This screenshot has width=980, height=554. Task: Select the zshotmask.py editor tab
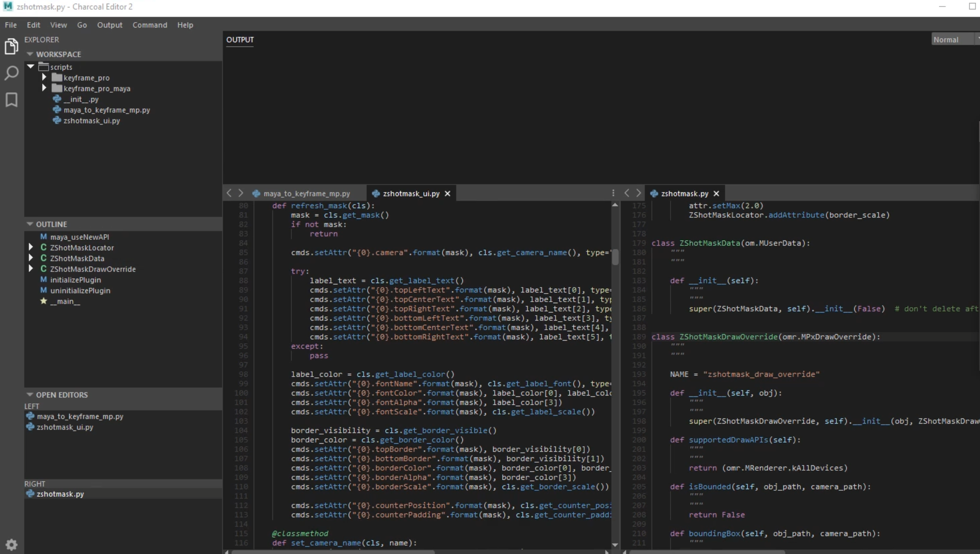tap(685, 194)
